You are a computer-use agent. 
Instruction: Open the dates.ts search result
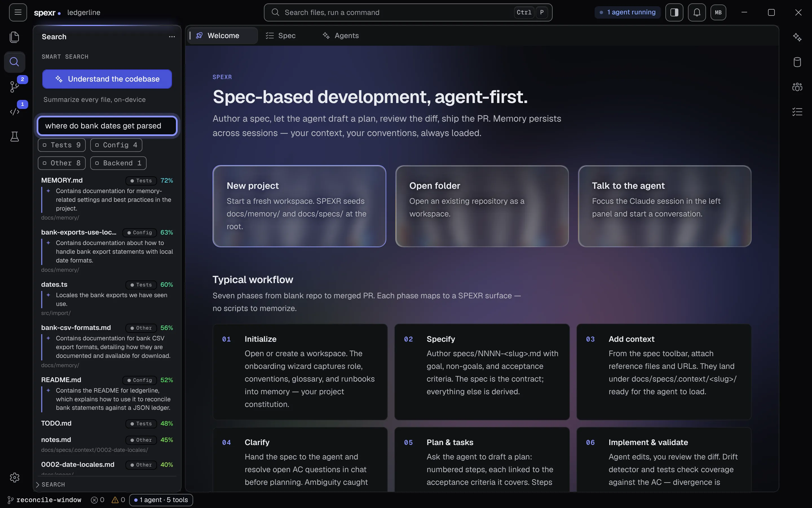pos(107,298)
